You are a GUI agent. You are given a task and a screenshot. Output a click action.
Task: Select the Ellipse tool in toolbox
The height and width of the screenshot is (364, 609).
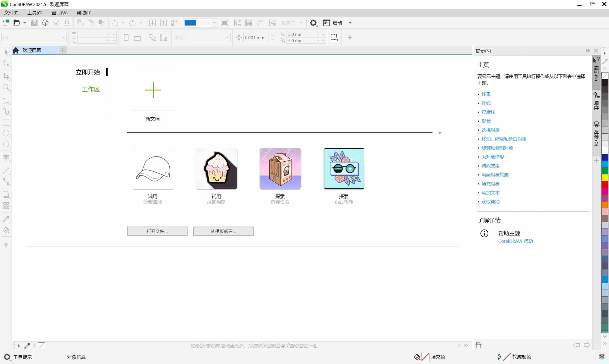pyautogui.click(x=6, y=133)
